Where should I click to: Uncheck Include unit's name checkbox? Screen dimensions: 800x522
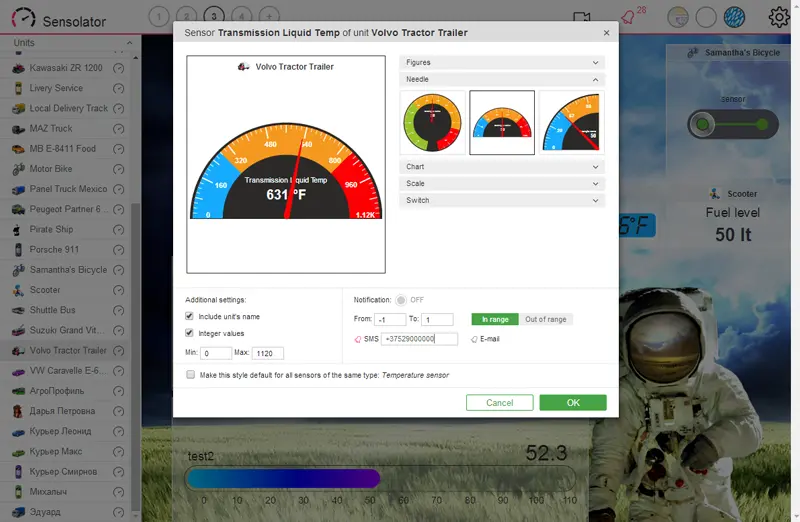(x=189, y=316)
